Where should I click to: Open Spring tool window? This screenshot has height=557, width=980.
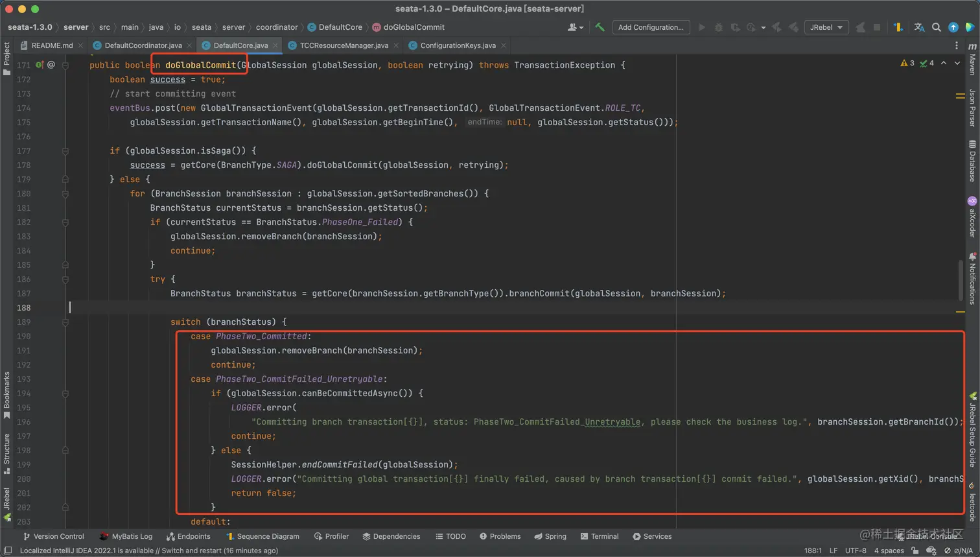[x=550, y=536]
